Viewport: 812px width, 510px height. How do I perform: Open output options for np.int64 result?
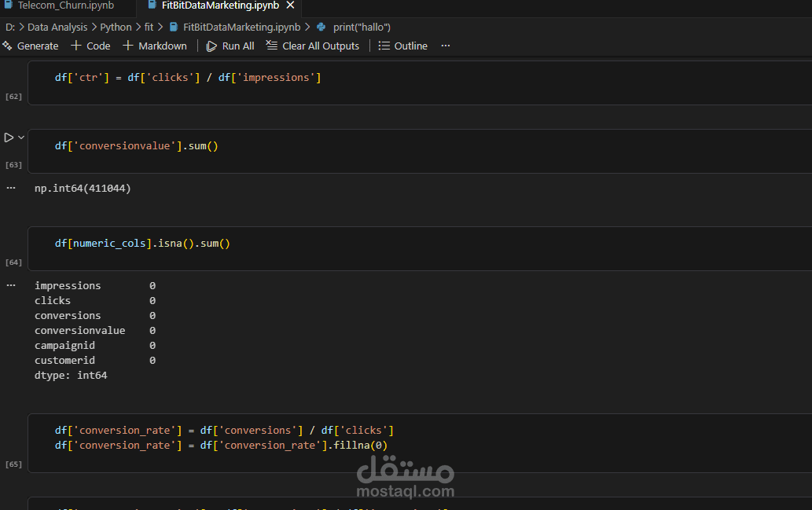coord(11,188)
